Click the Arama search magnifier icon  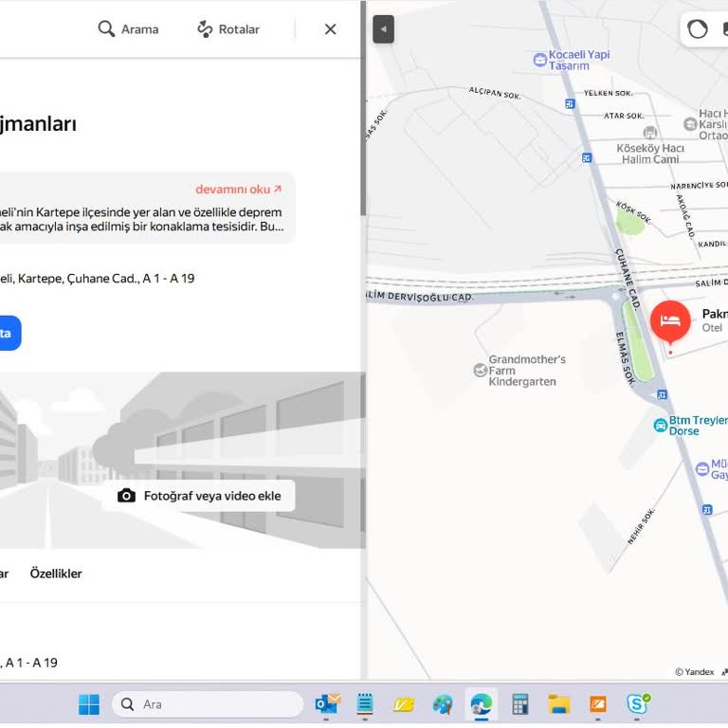107,29
